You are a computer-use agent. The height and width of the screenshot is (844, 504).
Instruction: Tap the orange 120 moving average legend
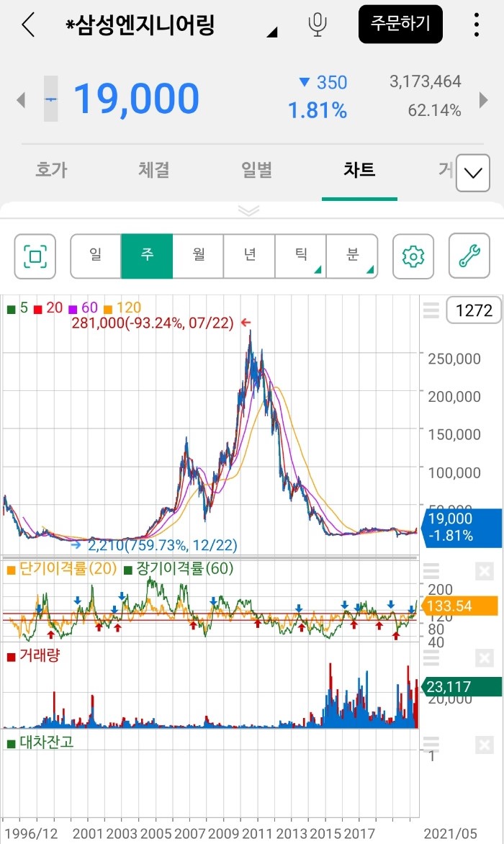click(x=122, y=308)
